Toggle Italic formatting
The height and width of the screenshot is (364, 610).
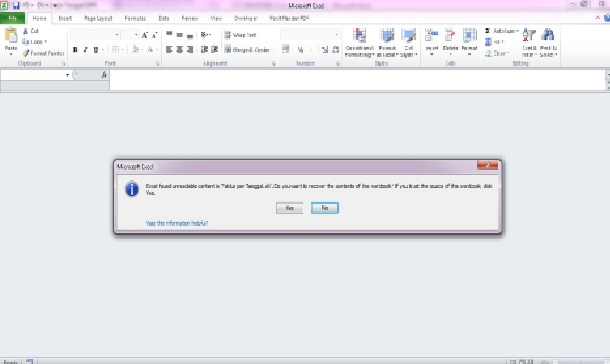[85, 50]
